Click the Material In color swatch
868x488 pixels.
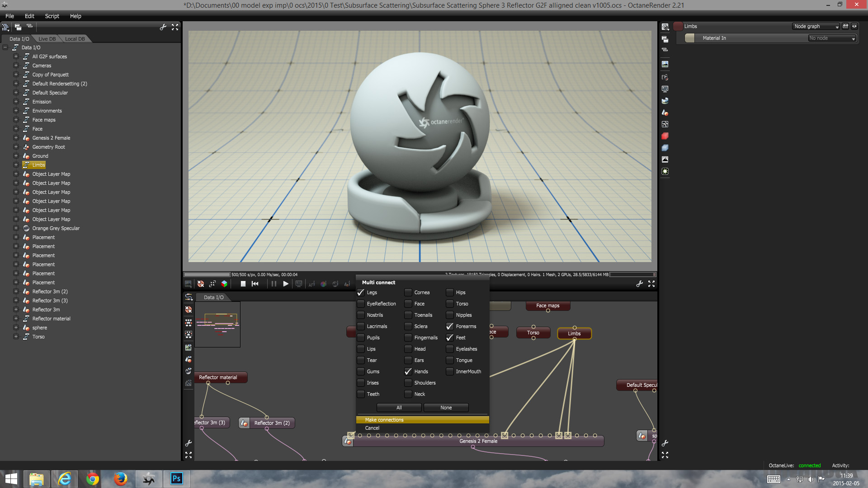(689, 38)
